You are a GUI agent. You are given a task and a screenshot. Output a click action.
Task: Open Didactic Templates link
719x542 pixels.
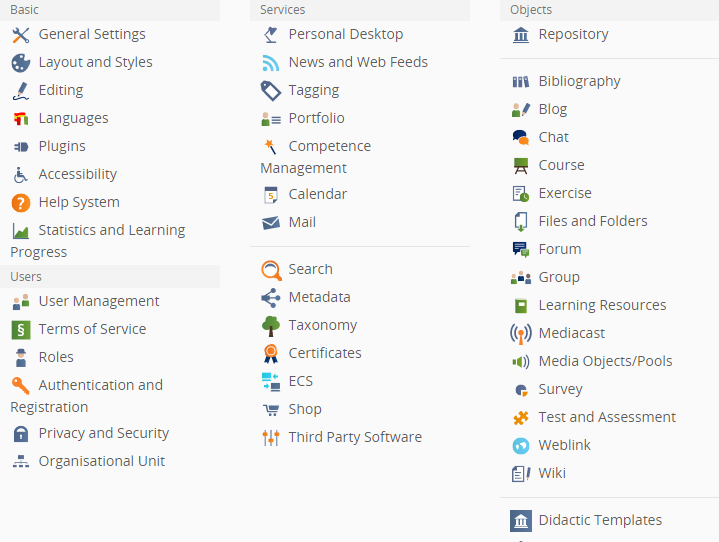[586, 520]
